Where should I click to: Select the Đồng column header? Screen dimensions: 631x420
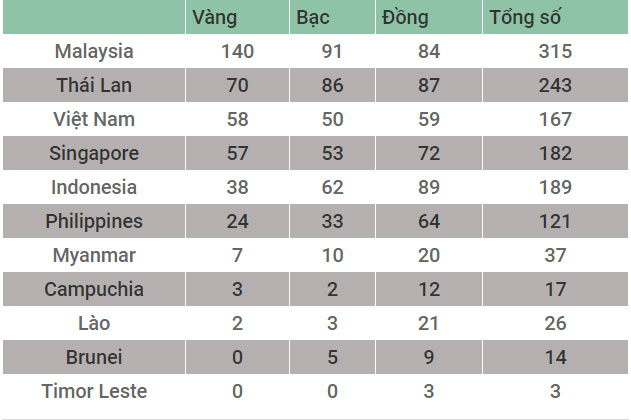(x=405, y=18)
